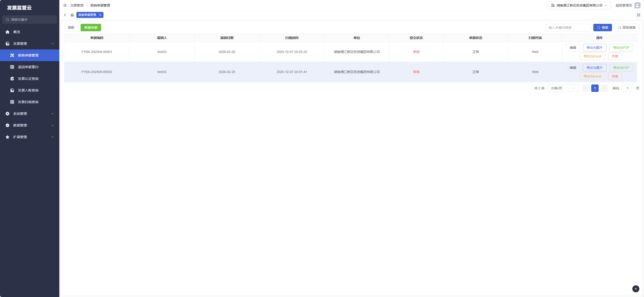Click the 发票认证查询 sidebar icon
The image size is (644, 297).
click(12, 79)
